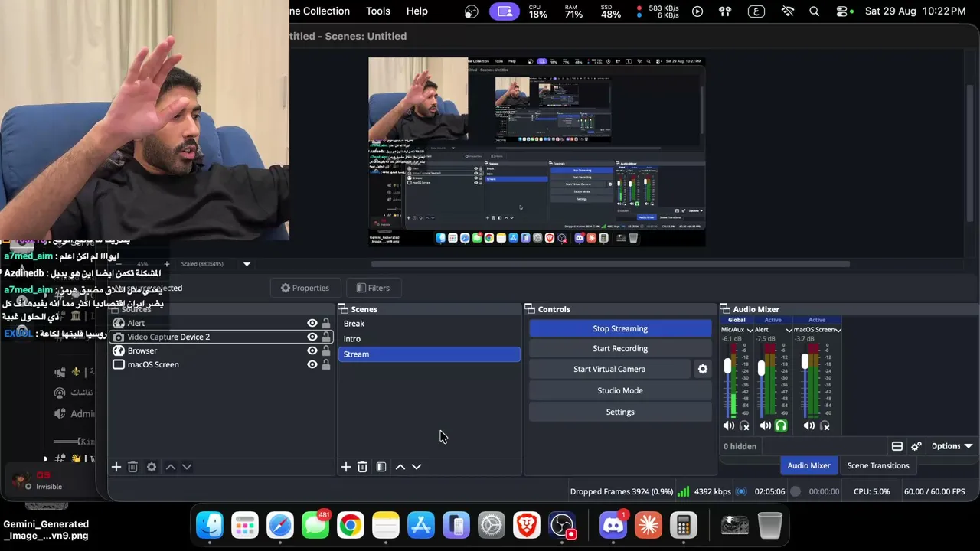Open Spotlight search in menu bar
This screenshot has width=980, height=551.
tap(815, 11)
